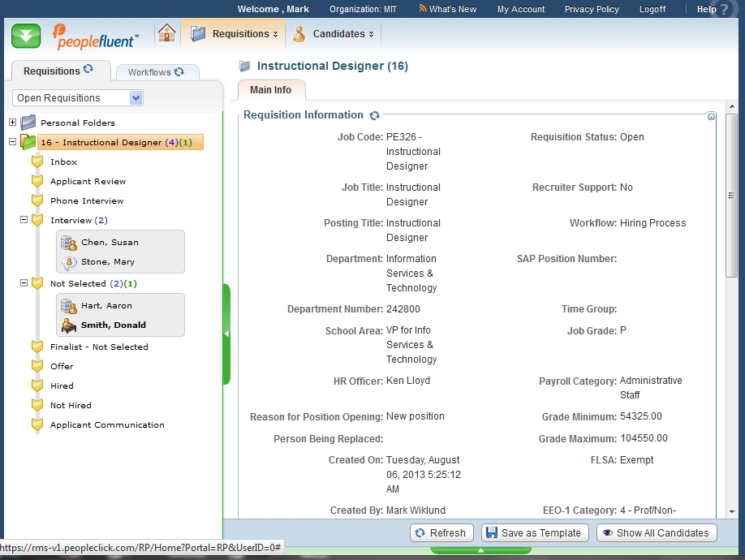Screen dimensions: 745x560
Task: Toggle the bottom green panel handle
Action: 480,550
